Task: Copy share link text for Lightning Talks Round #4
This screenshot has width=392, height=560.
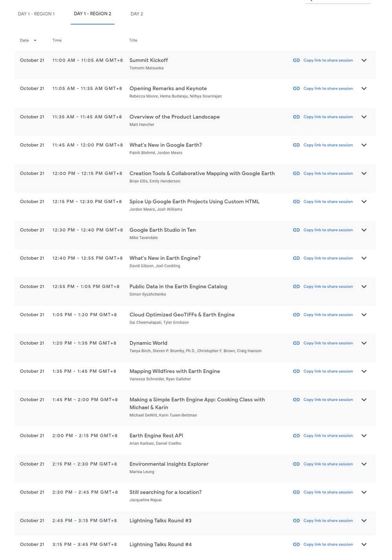Action: click(328, 544)
